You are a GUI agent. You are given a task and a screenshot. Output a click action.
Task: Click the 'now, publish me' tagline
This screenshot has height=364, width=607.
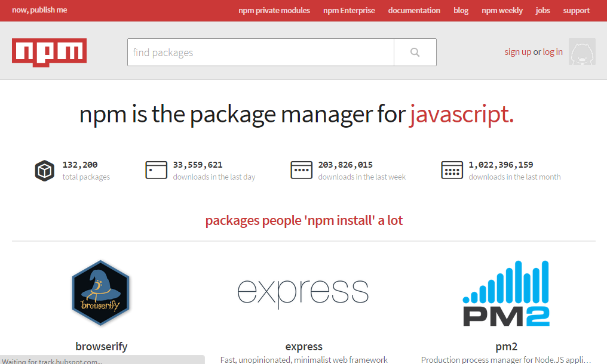click(39, 10)
